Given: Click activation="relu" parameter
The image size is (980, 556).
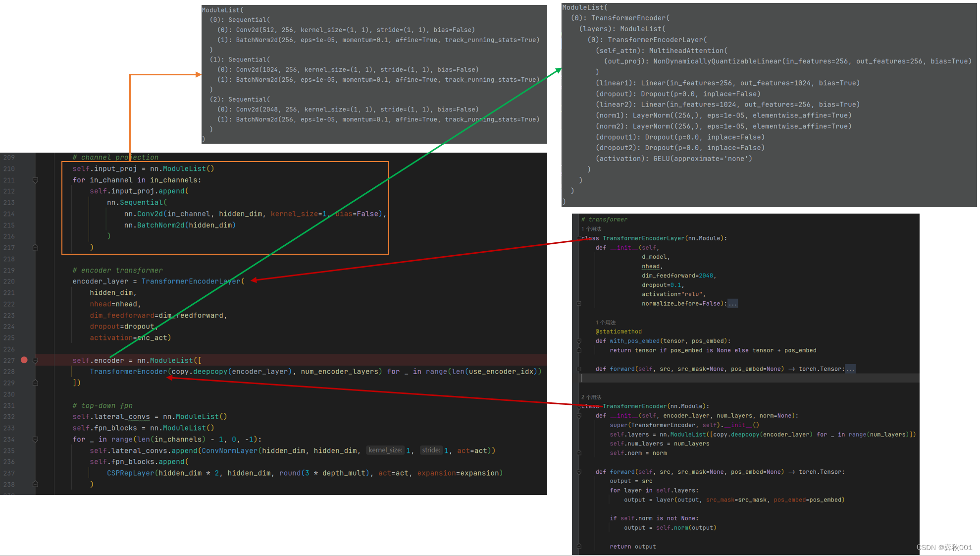Looking at the screenshot, I should tap(673, 294).
